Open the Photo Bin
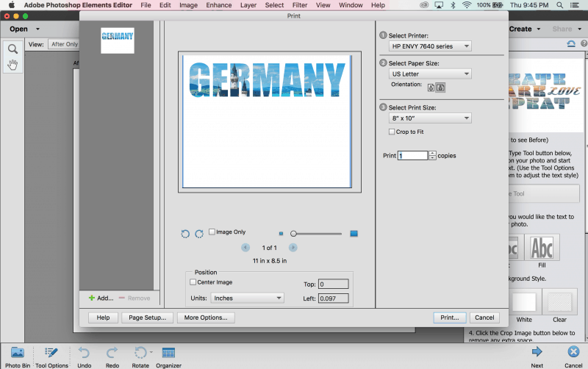This screenshot has height=369, width=588. 17,357
